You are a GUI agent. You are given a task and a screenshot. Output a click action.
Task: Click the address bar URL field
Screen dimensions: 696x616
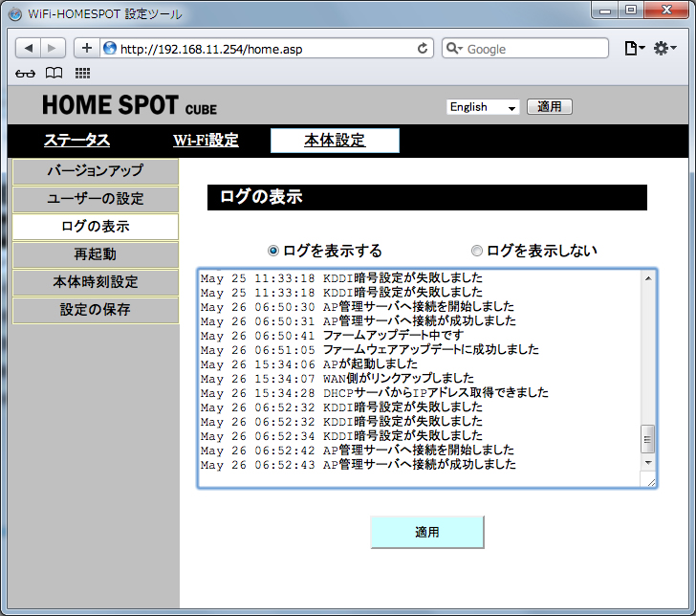267,49
